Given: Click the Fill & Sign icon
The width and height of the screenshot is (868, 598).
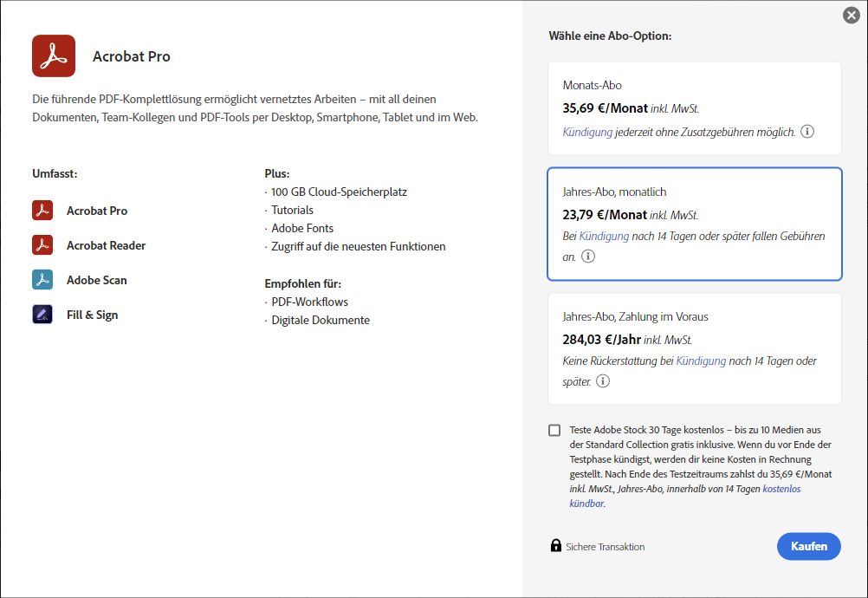Looking at the screenshot, I should [43, 314].
